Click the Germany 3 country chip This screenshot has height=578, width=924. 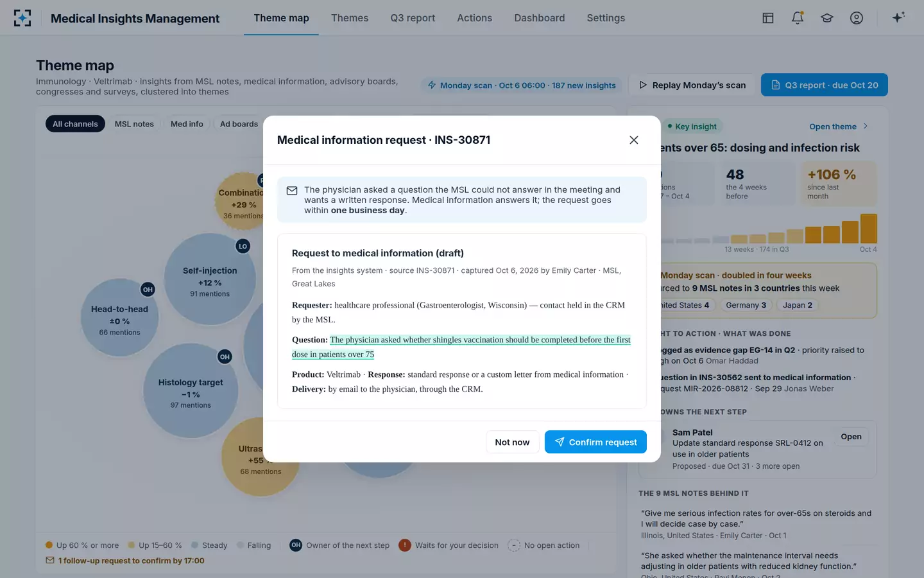(746, 305)
